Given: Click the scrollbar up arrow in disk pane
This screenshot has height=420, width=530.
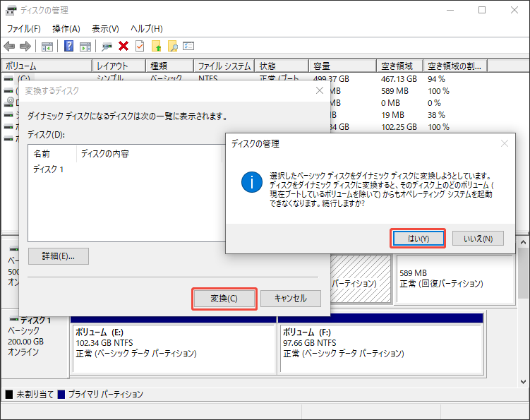Looking at the screenshot, I should click(523, 242).
